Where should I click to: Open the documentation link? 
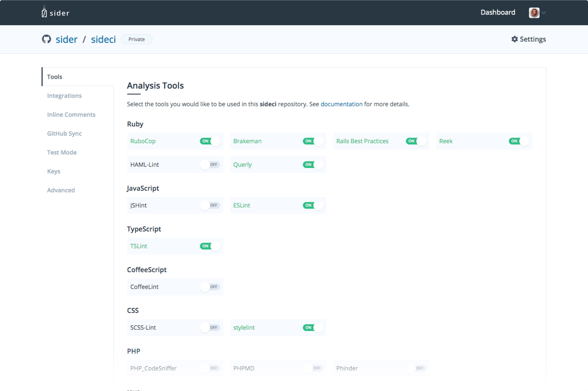pyautogui.click(x=341, y=104)
